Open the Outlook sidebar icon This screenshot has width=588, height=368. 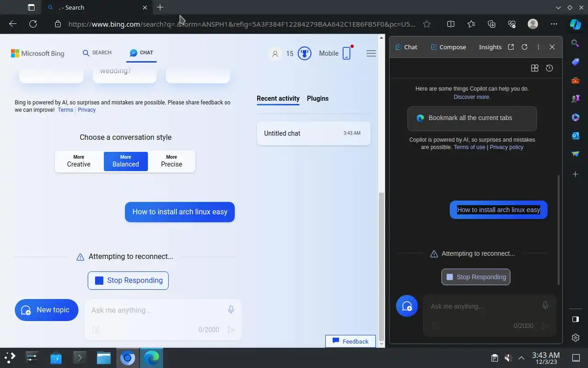pos(575,136)
